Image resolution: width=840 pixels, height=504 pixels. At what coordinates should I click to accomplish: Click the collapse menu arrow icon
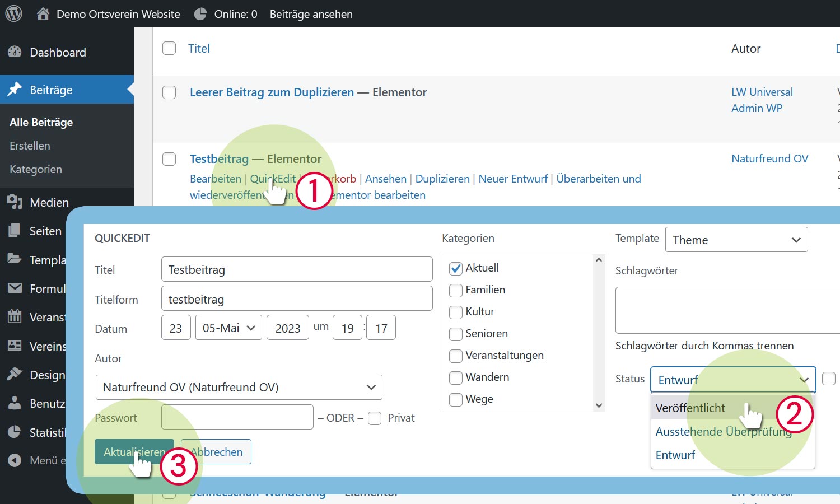tap(15, 460)
